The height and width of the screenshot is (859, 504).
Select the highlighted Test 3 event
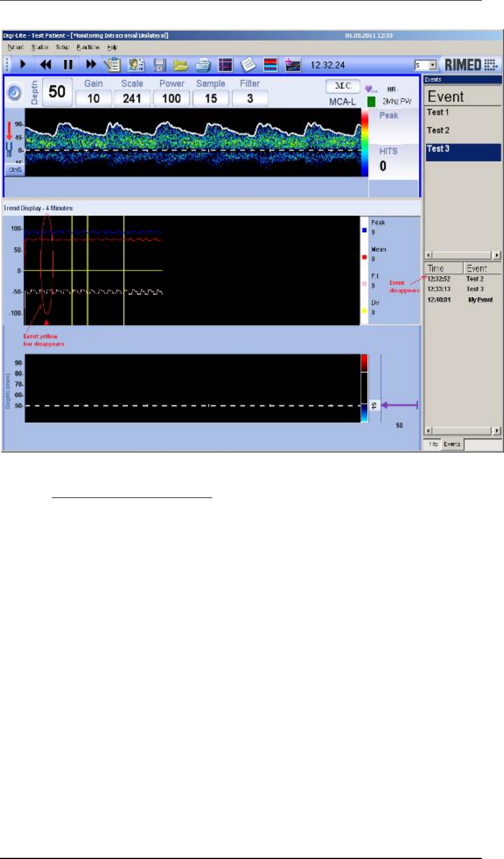pyautogui.click(x=463, y=151)
